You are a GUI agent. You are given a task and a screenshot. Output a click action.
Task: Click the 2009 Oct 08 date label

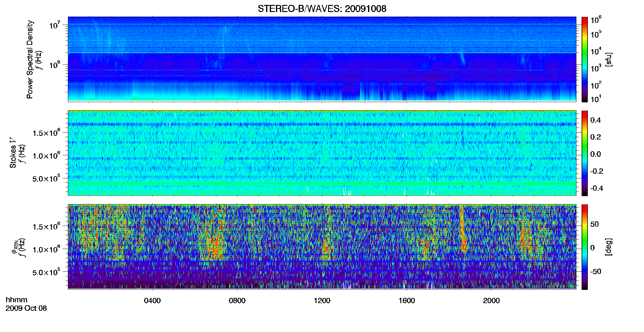coord(26,308)
